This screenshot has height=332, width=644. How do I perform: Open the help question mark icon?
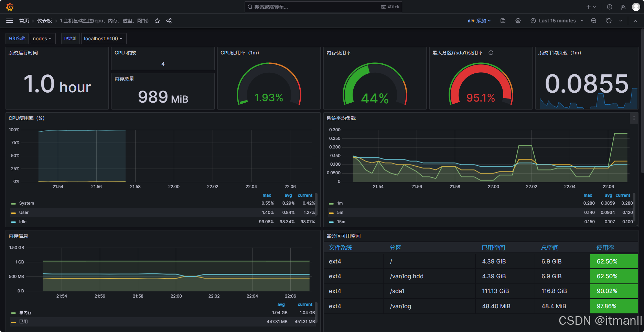(610, 7)
